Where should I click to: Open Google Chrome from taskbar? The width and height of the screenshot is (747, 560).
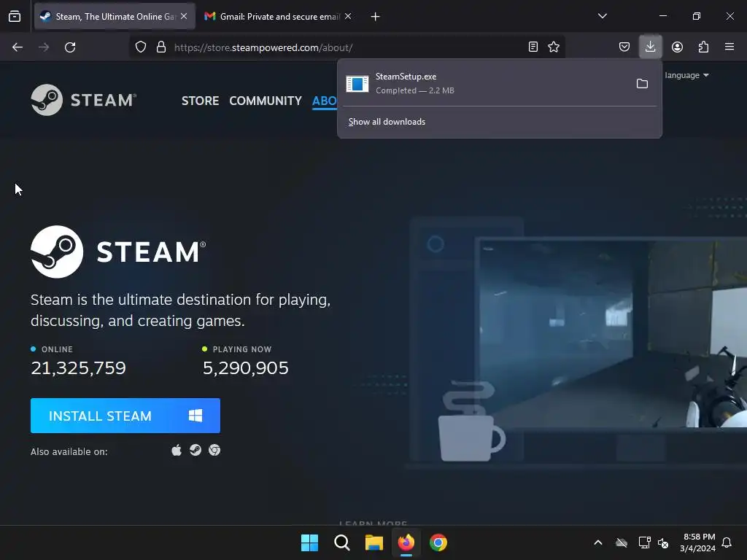click(438, 542)
